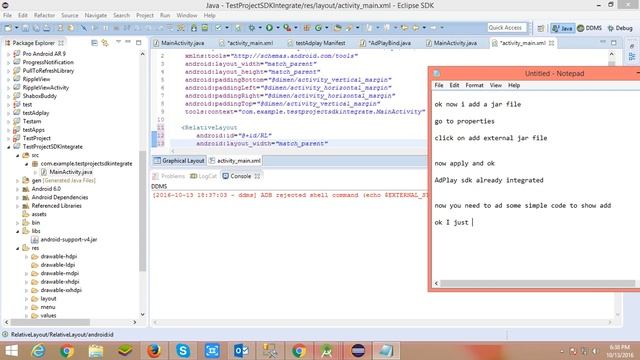Maximize the Package Explorer view

point(138,42)
